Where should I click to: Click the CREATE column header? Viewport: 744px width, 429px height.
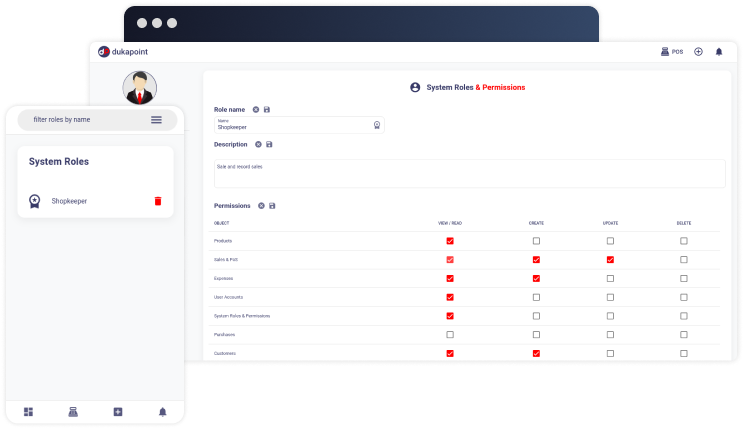[536, 223]
